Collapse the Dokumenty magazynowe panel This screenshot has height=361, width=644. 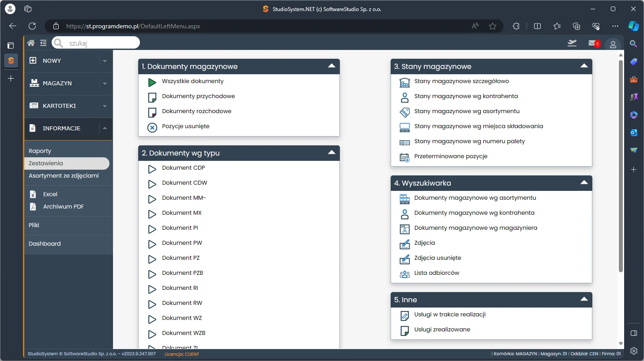[331, 66]
